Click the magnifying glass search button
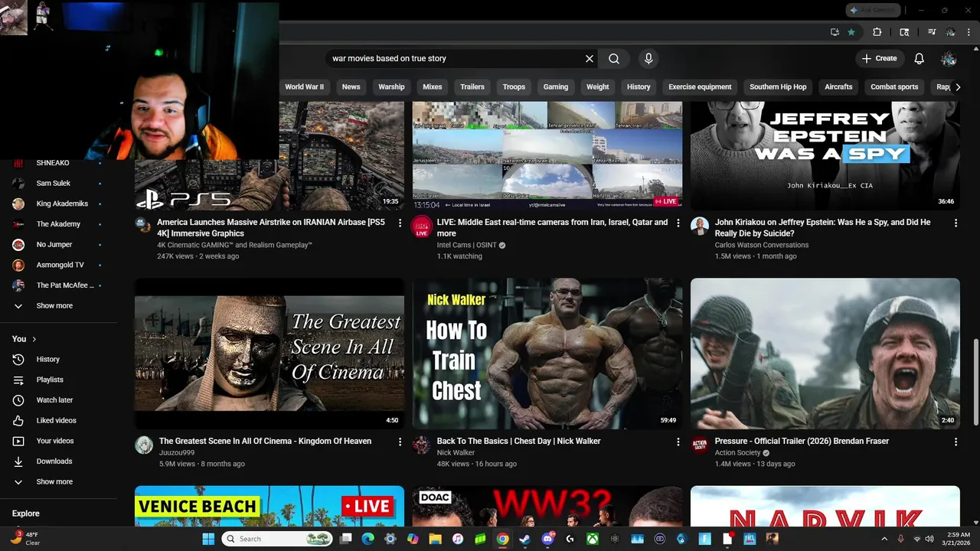Screen dimensions: 980x551 coord(614,58)
